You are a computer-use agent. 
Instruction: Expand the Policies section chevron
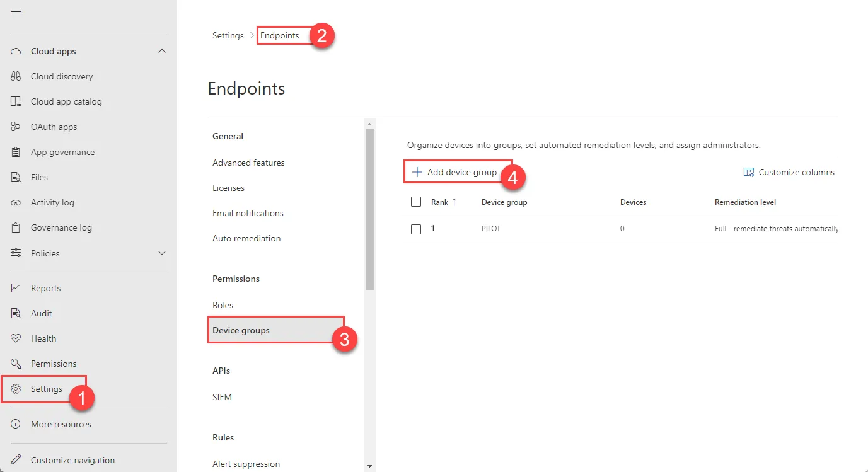coord(162,253)
